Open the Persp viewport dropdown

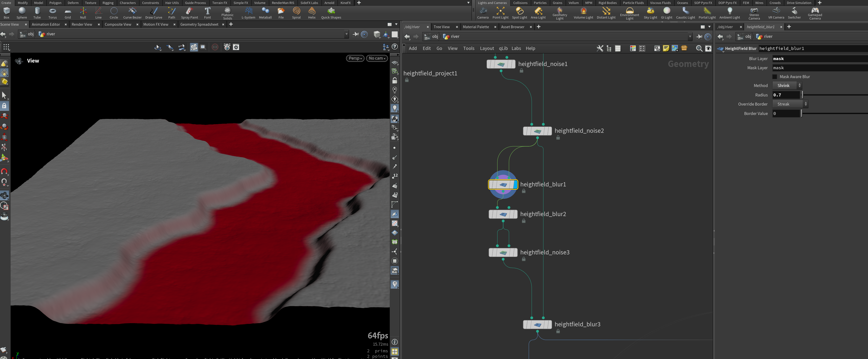tap(355, 58)
